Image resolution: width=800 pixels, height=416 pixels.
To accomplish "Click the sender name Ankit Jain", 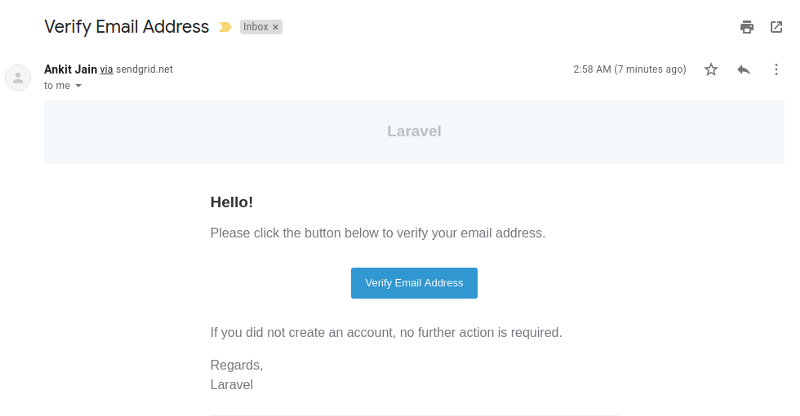I will [x=70, y=69].
